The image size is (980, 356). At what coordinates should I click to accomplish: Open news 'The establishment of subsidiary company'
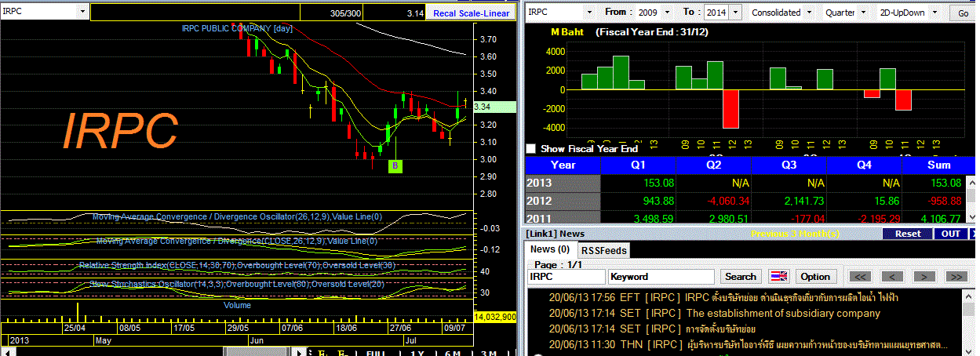783,313
